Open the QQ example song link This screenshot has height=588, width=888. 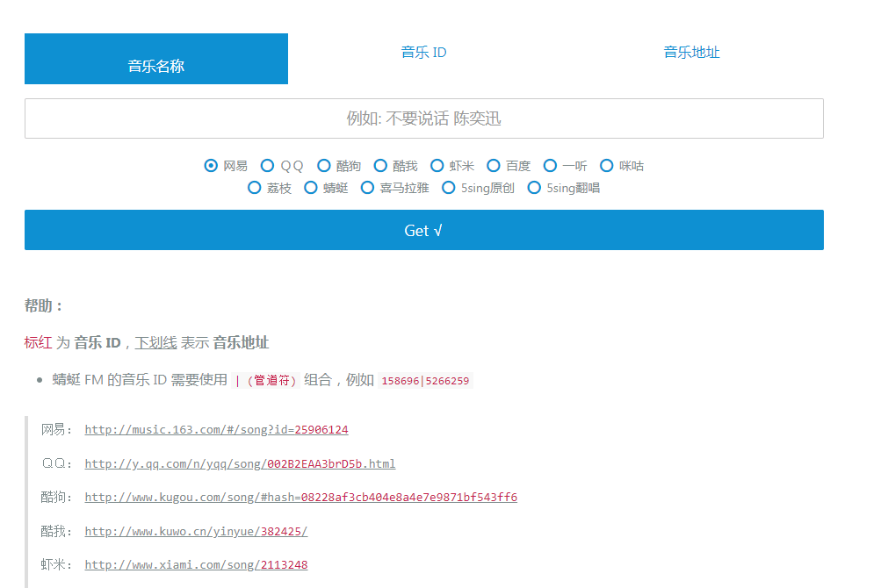pyautogui.click(x=239, y=463)
